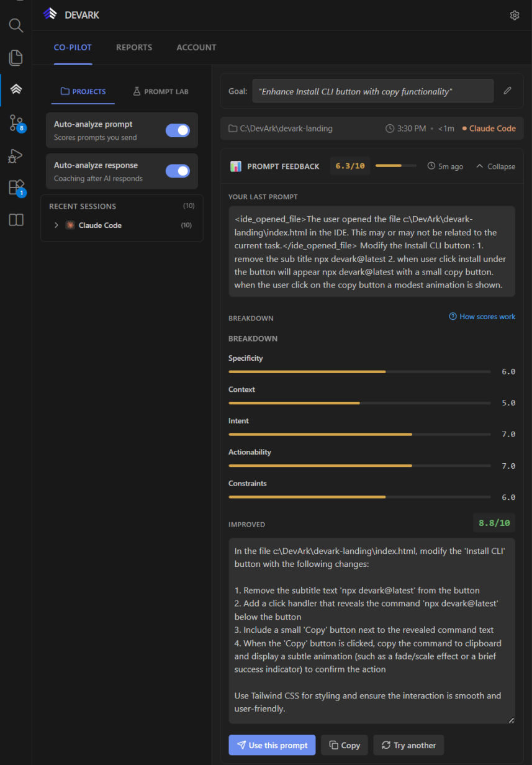The image size is (532, 765).
Task: Open the Search view in the activity bar
Action: (16, 25)
